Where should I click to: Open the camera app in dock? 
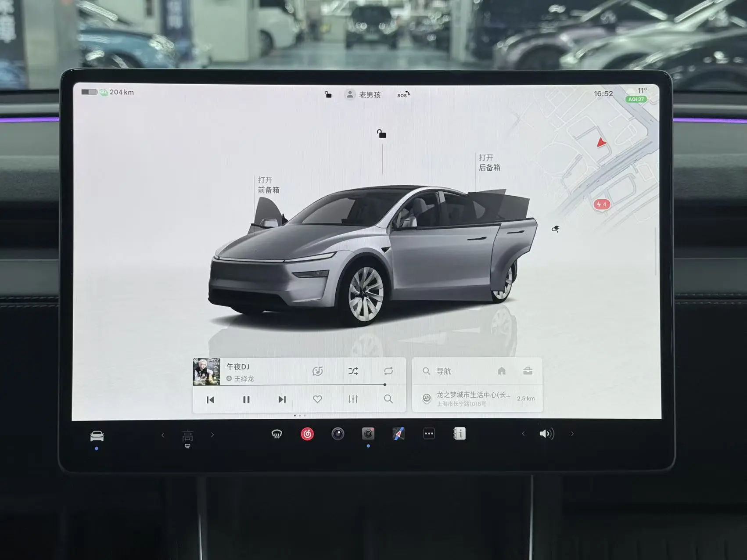(x=338, y=434)
